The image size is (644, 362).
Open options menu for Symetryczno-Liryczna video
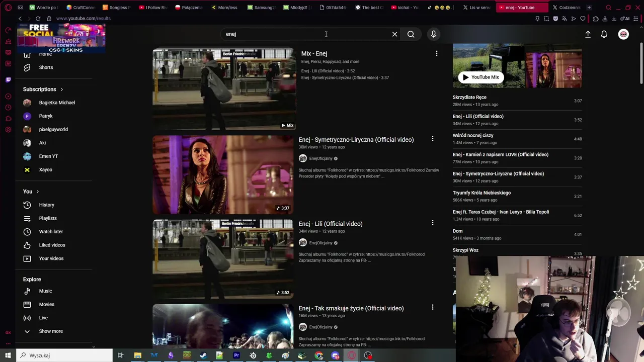(432, 139)
